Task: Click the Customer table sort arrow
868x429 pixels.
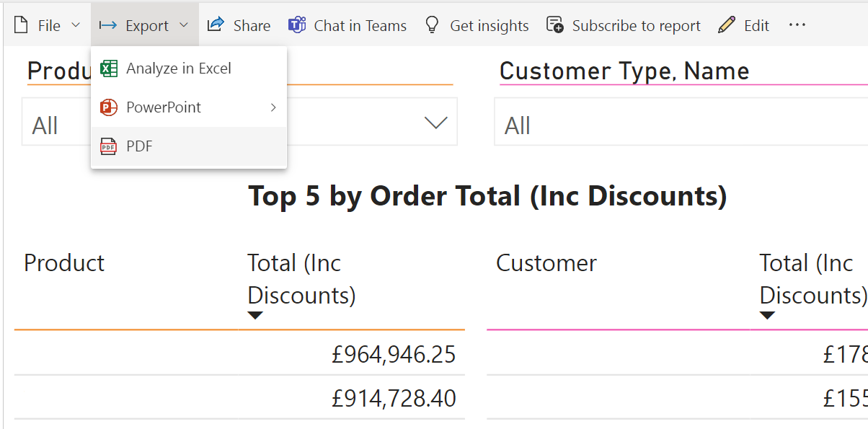Action: point(767,315)
